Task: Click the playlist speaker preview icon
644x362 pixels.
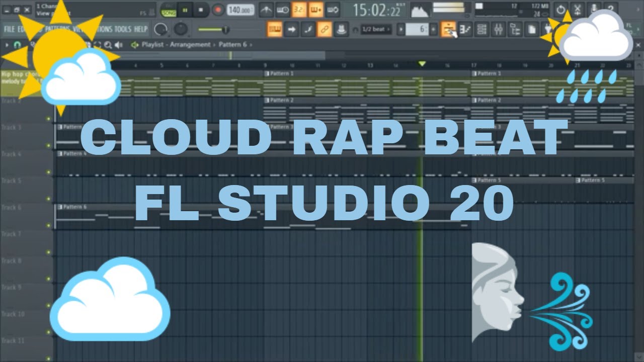Action: point(119,45)
